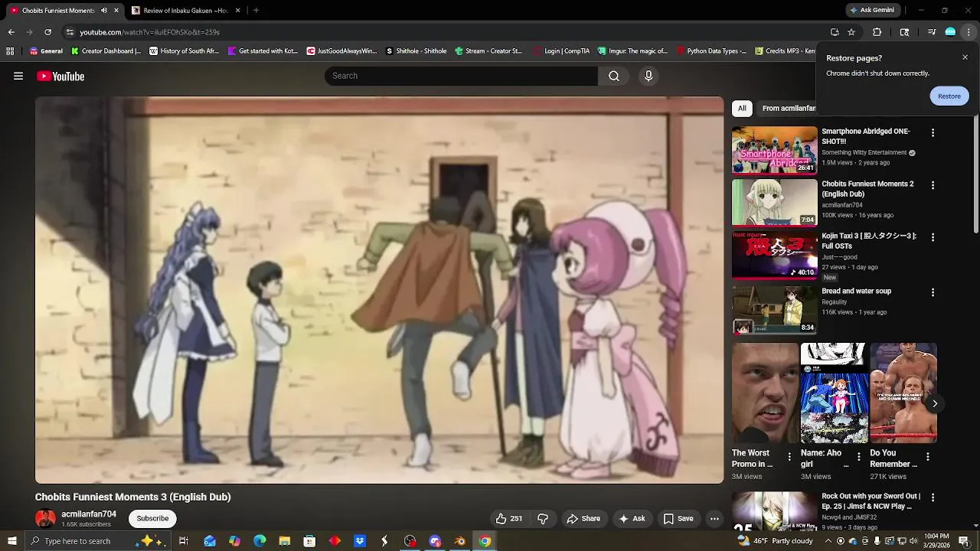Dismiss the Restore pages popup
The width and height of the screenshot is (980, 551).
[x=965, y=57]
